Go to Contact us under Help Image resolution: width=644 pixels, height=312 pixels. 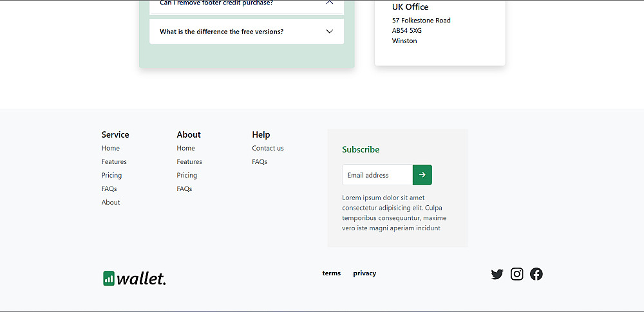268,148
